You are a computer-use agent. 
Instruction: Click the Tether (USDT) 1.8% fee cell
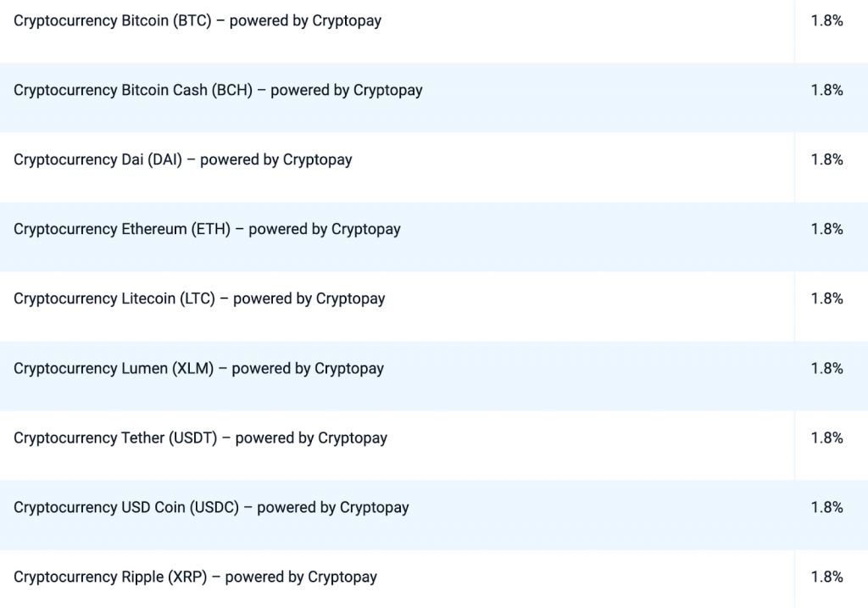826,438
